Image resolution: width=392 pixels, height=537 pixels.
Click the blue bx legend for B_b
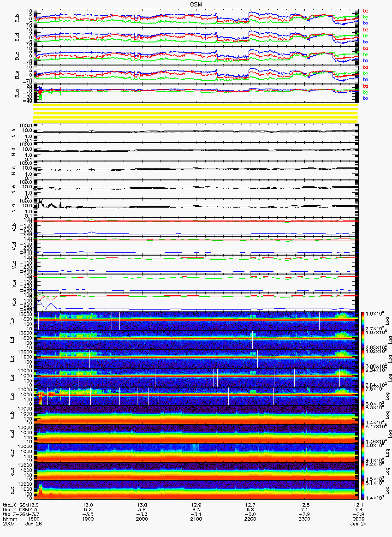[x=366, y=23]
